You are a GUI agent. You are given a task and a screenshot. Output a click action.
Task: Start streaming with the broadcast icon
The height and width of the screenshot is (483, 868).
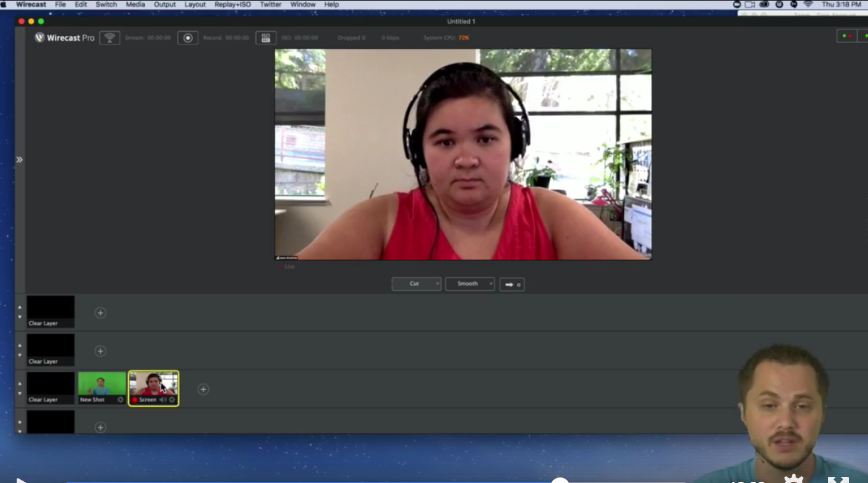109,38
